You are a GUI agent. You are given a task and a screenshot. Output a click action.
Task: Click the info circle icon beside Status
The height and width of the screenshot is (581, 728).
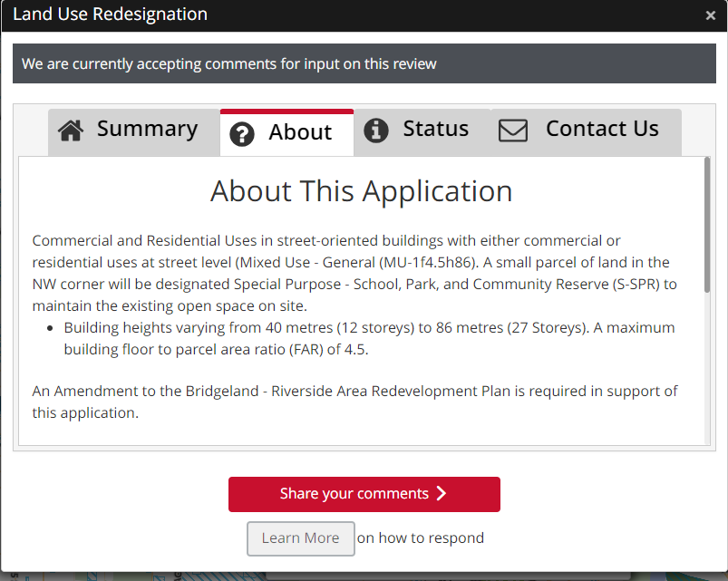pos(375,131)
